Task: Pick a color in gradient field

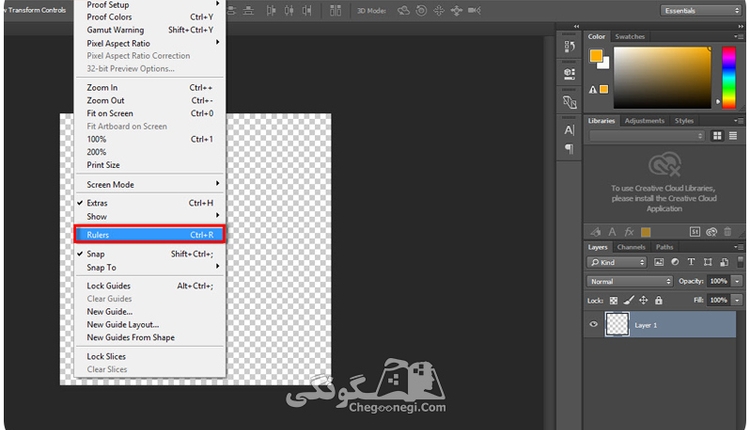Action: 662,77
